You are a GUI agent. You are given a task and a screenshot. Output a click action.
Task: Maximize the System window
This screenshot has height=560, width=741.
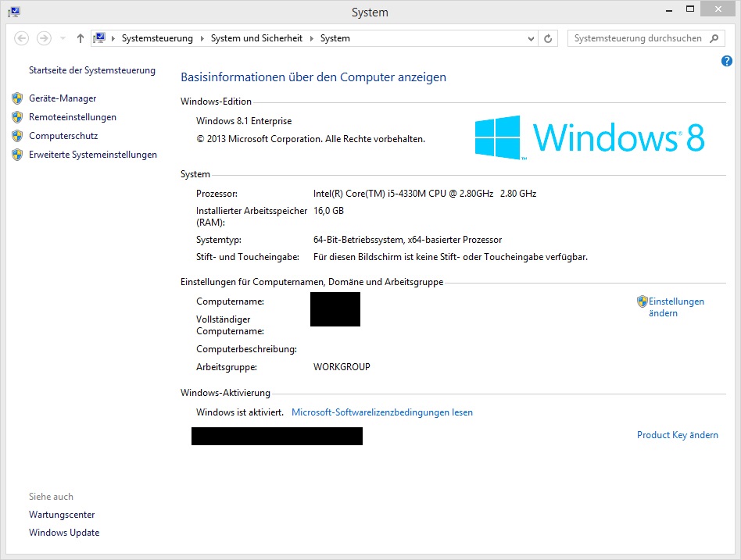pos(690,9)
